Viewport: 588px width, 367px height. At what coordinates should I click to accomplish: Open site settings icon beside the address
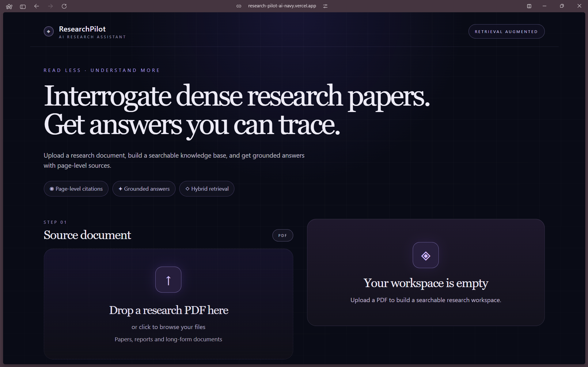(325, 6)
